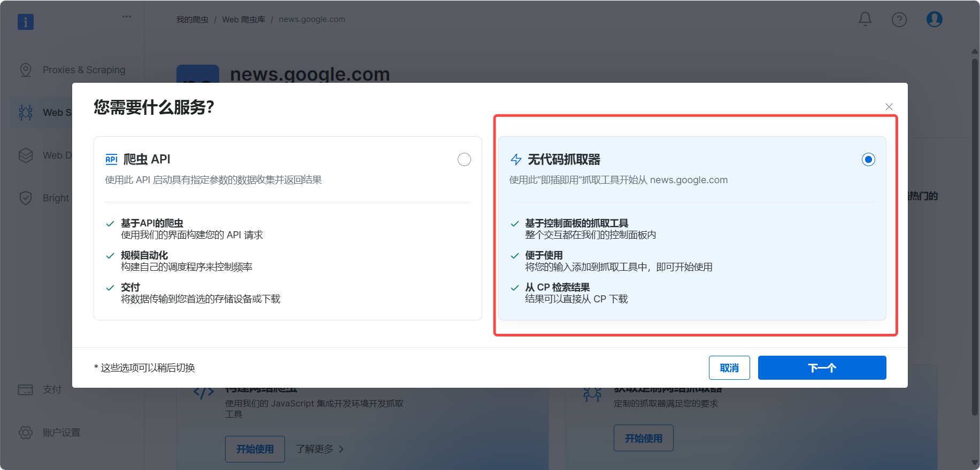Click the blue info logo icon

pos(26,22)
